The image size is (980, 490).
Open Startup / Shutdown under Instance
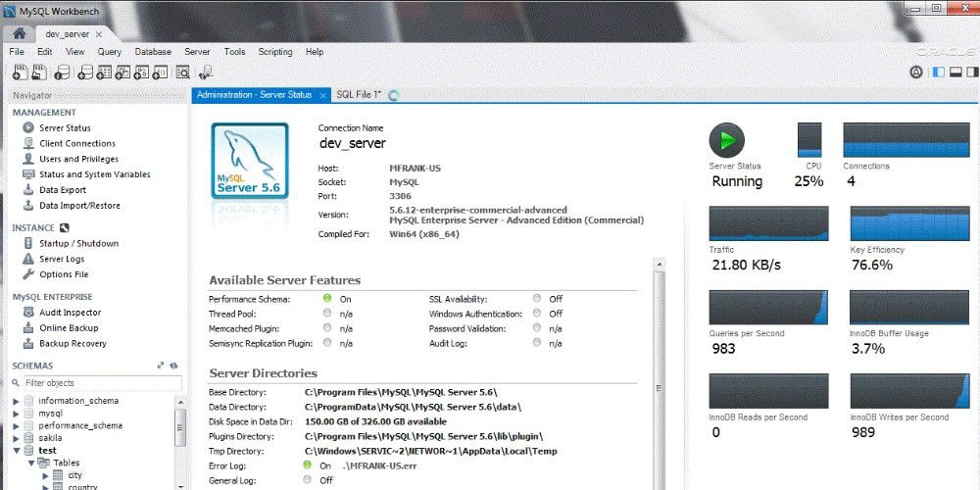(x=78, y=244)
